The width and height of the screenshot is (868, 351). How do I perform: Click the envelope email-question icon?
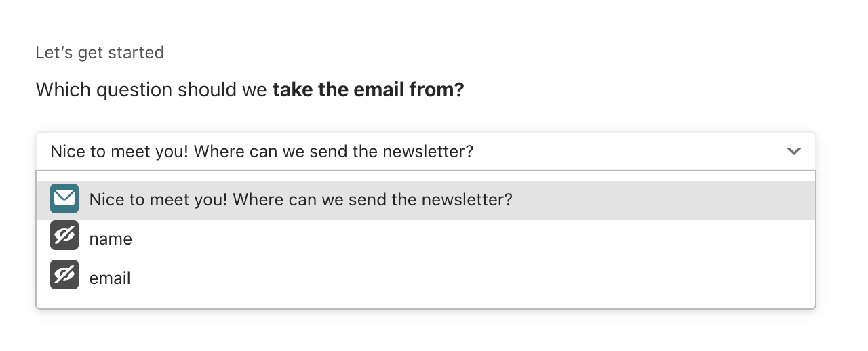64,199
